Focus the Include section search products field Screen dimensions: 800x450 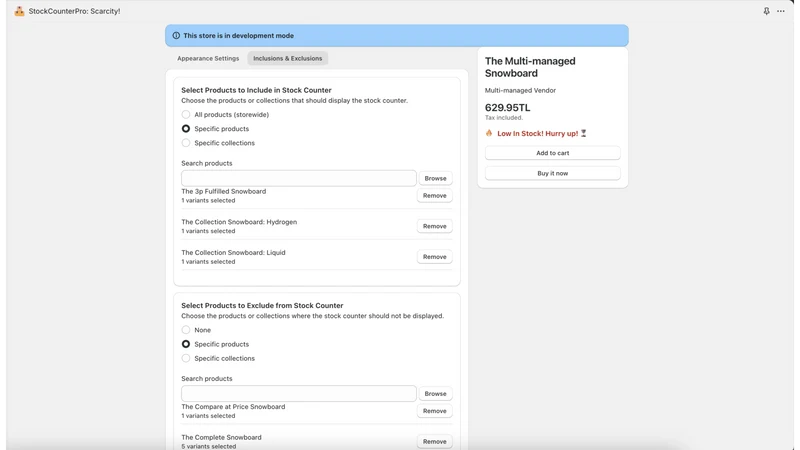click(x=298, y=178)
